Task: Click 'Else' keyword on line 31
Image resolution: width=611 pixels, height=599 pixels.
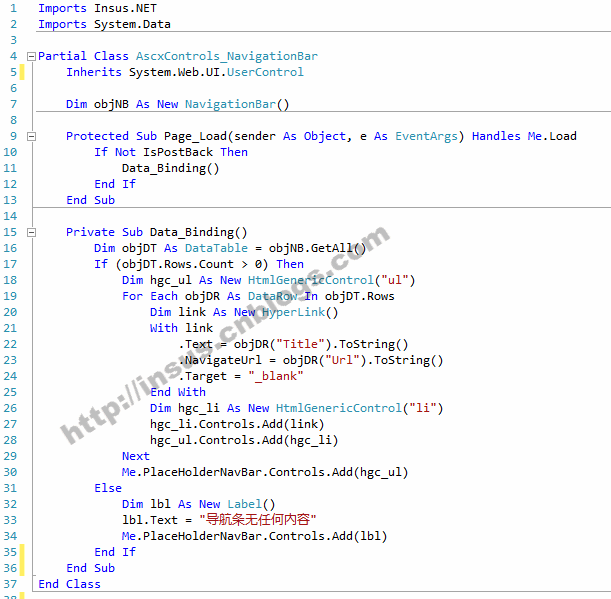Action: click(x=108, y=488)
